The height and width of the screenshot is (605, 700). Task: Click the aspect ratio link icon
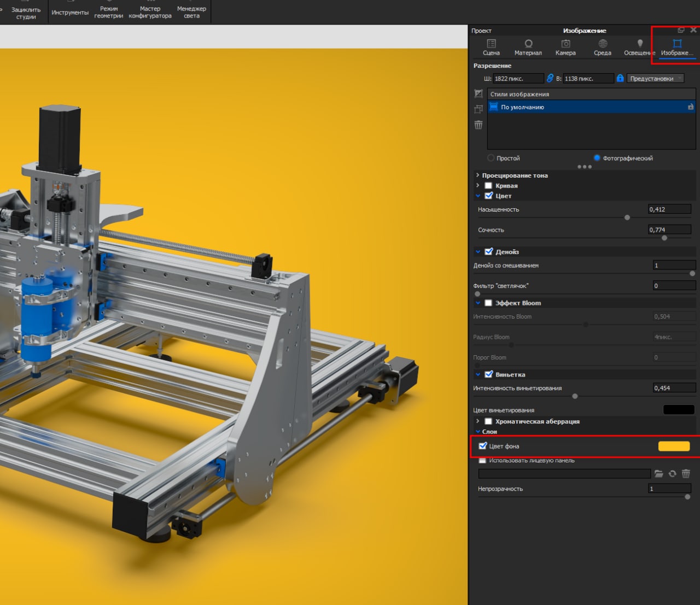tap(550, 78)
